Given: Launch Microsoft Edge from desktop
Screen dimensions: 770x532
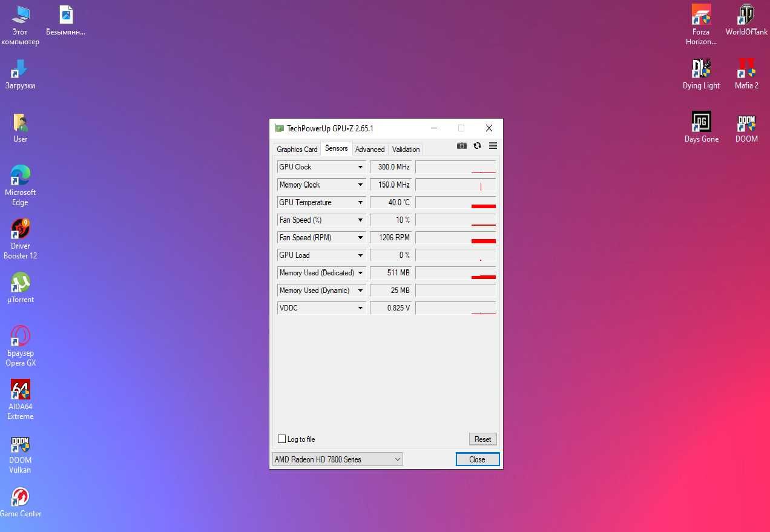Looking at the screenshot, I should tap(20, 186).
